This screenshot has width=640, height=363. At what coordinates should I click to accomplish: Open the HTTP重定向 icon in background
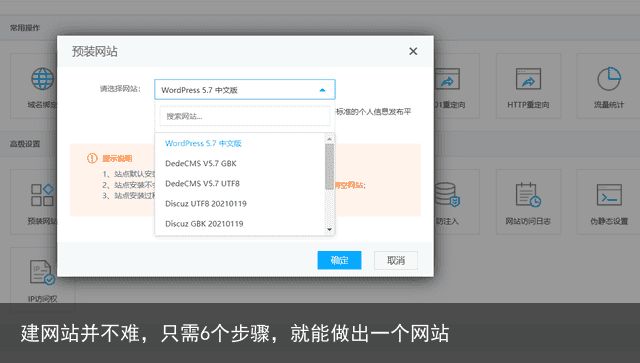(x=528, y=79)
